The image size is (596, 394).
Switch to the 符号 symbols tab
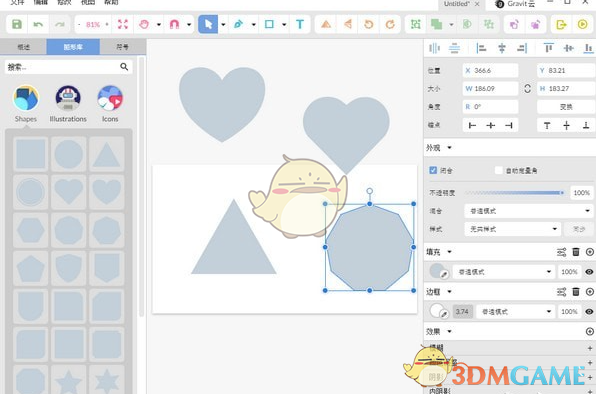122,47
